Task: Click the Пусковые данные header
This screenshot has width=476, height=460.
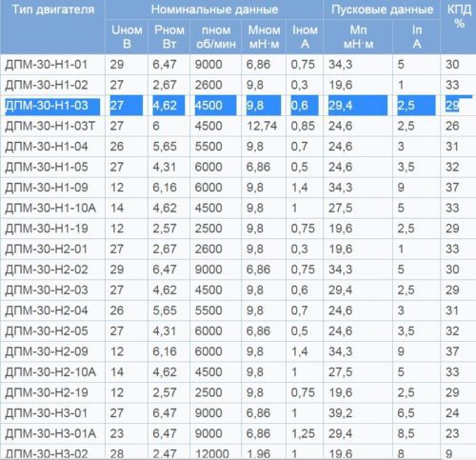Action: (x=382, y=10)
